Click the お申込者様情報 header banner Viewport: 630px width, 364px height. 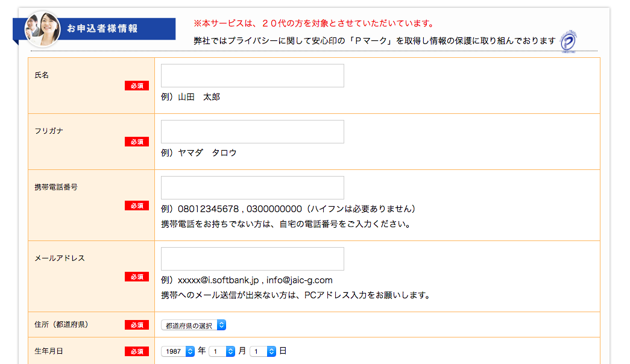tap(95, 29)
